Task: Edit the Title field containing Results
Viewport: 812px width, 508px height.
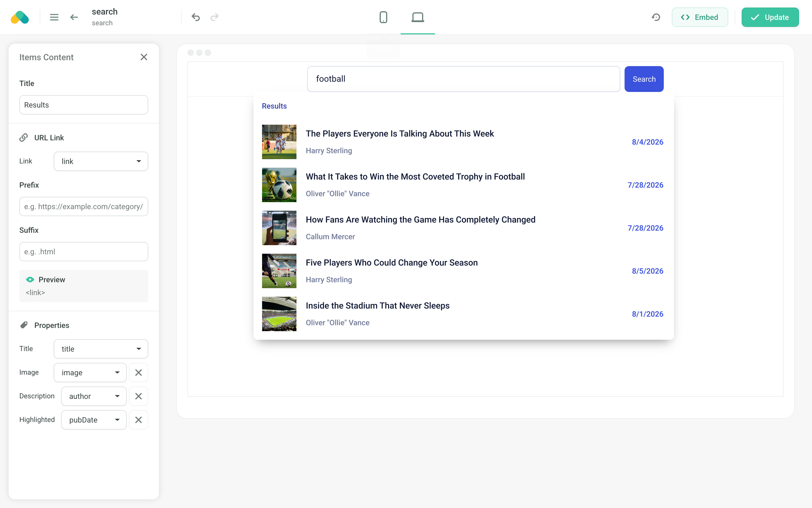Action: (84, 105)
